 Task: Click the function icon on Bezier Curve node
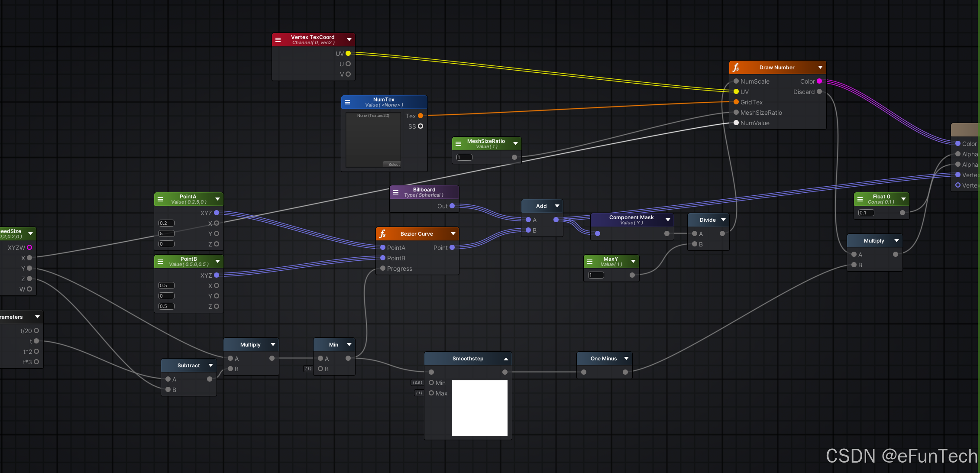(x=382, y=234)
